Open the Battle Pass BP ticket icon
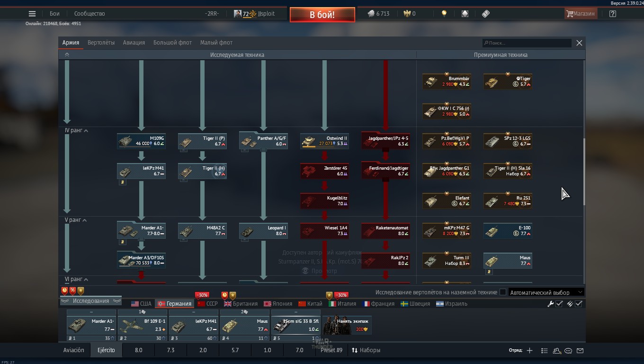644x364 pixels. coord(485,14)
